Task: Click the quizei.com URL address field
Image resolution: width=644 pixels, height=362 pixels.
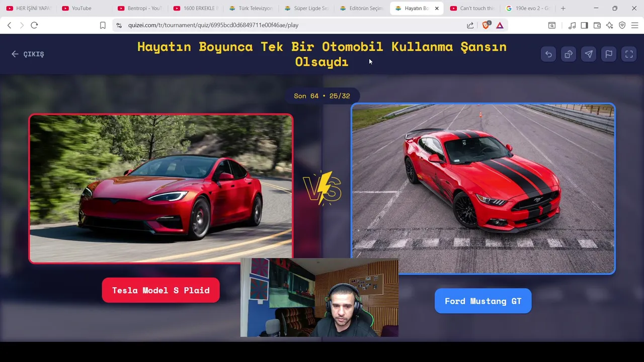Action: point(292,25)
